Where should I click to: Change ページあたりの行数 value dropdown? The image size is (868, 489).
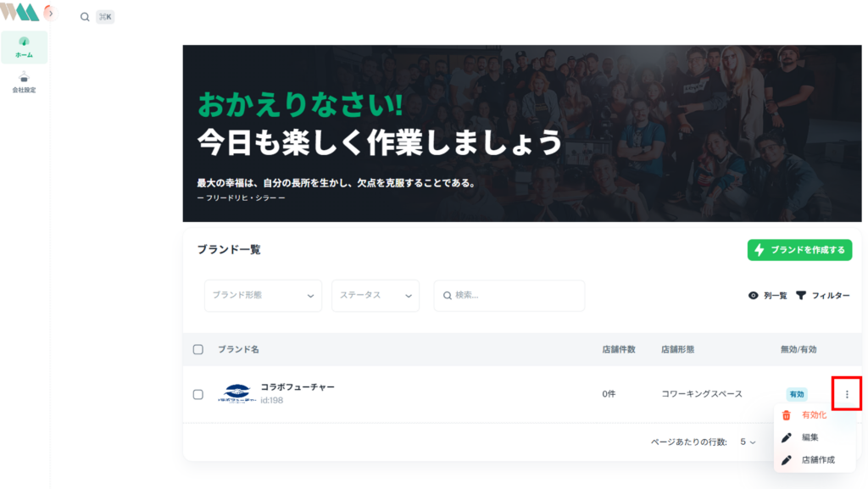coord(748,442)
